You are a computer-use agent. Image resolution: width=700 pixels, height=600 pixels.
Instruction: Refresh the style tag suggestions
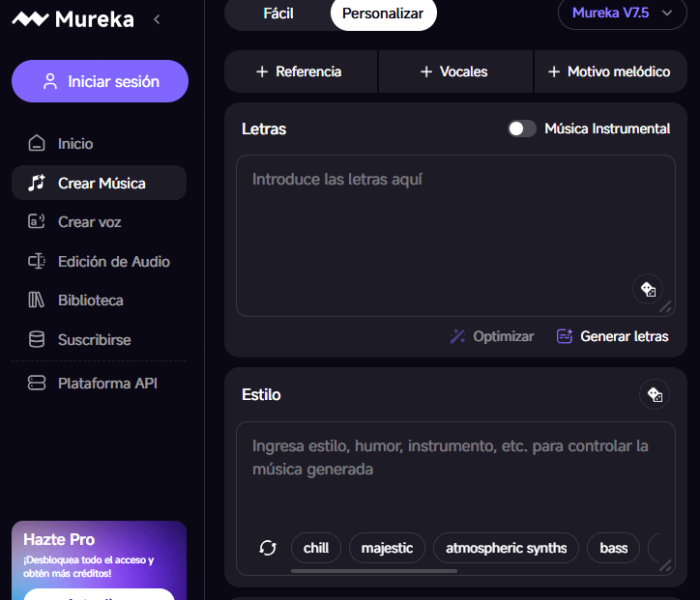(x=268, y=548)
